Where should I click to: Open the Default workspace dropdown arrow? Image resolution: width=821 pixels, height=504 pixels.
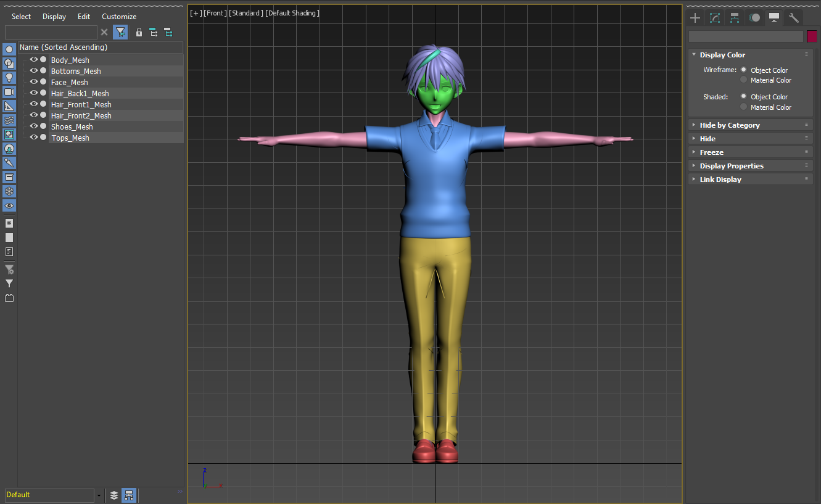click(99, 495)
